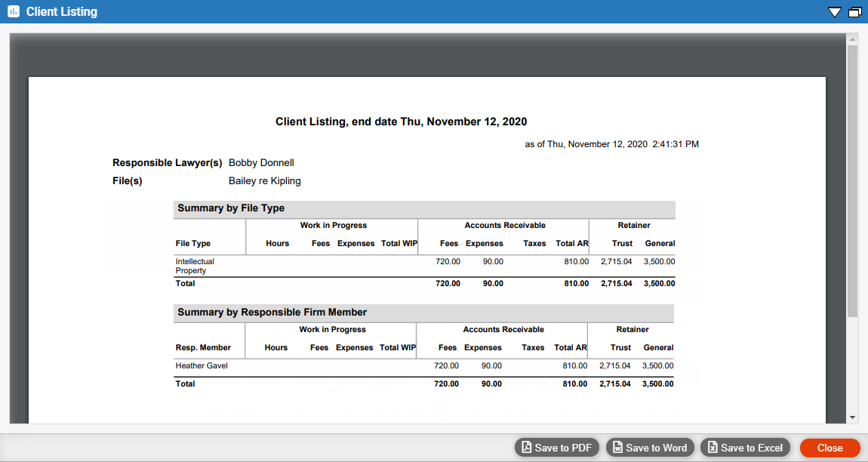The height and width of the screenshot is (462, 868).
Task: Click the File Type column heading
Action: (x=193, y=244)
